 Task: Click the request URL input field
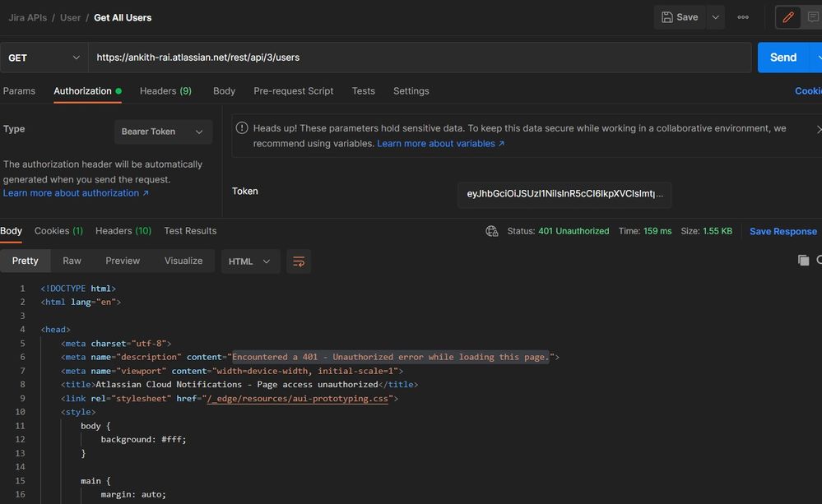click(420, 58)
